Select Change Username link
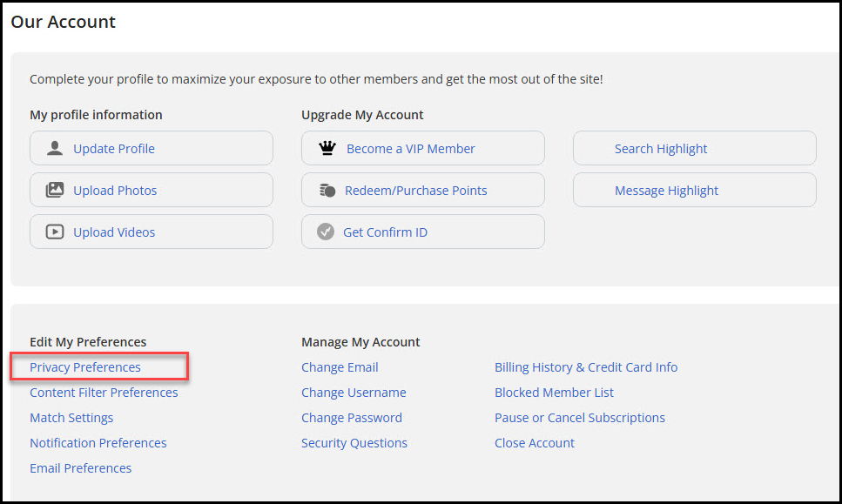 point(354,393)
